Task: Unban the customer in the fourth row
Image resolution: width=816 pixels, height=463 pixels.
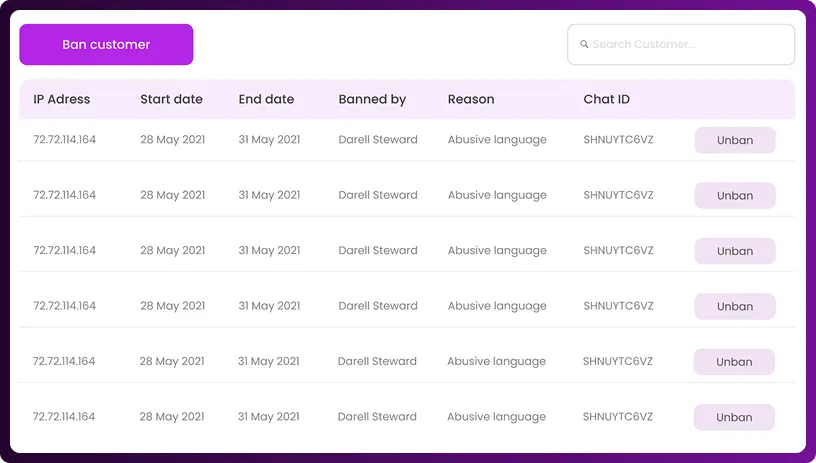Action: (x=735, y=307)
